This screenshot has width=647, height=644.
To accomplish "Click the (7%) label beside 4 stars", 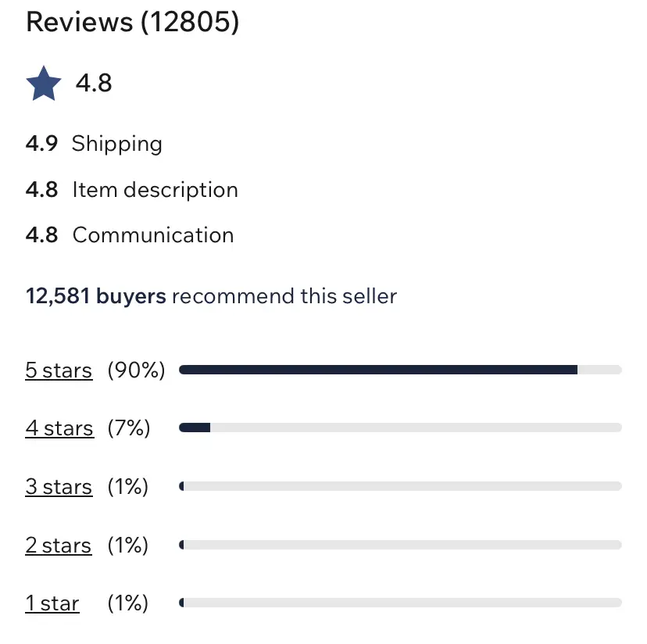I will [x=129, y=428].
